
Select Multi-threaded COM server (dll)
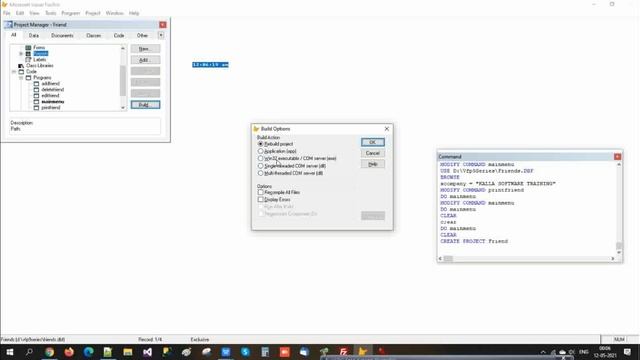[x=260, y=173]
